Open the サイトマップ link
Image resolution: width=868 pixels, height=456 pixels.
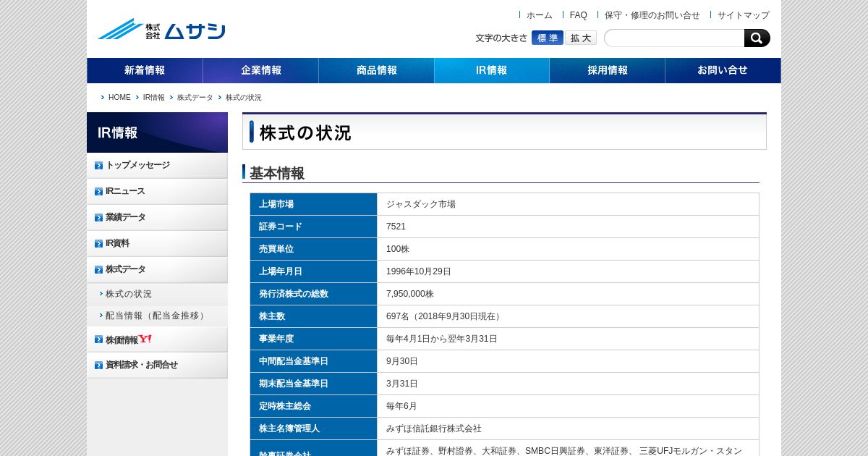pos(743,15)
